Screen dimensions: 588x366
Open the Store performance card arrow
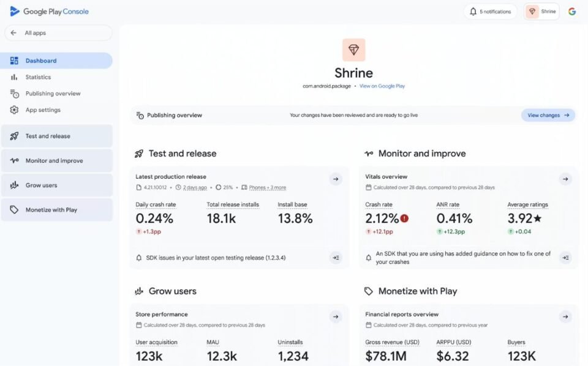coord(336,316)
